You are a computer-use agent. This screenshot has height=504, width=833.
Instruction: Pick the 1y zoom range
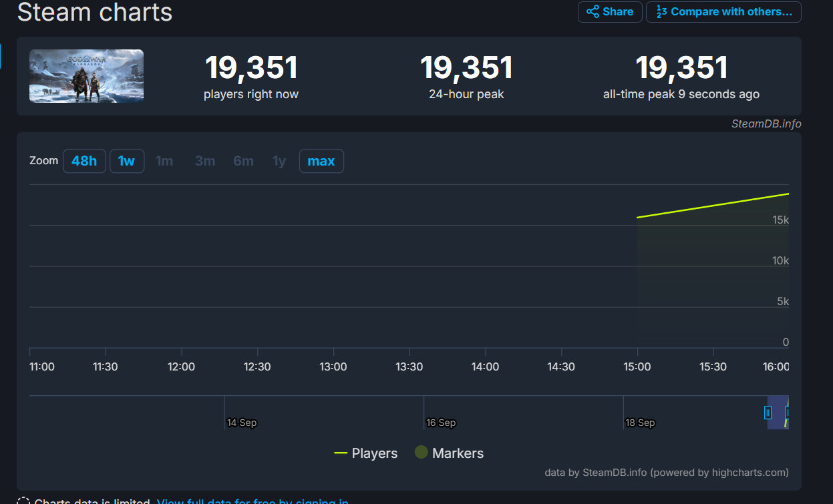pos(279,161)
